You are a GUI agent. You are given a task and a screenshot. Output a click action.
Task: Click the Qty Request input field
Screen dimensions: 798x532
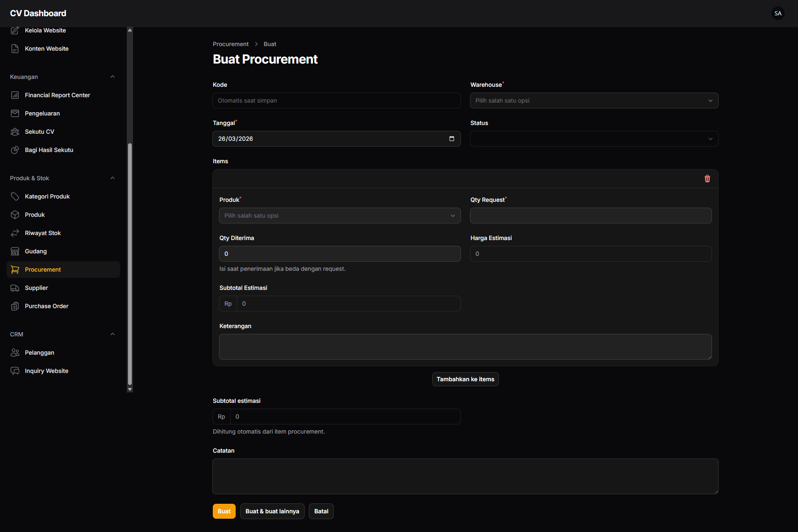point(591,216)
